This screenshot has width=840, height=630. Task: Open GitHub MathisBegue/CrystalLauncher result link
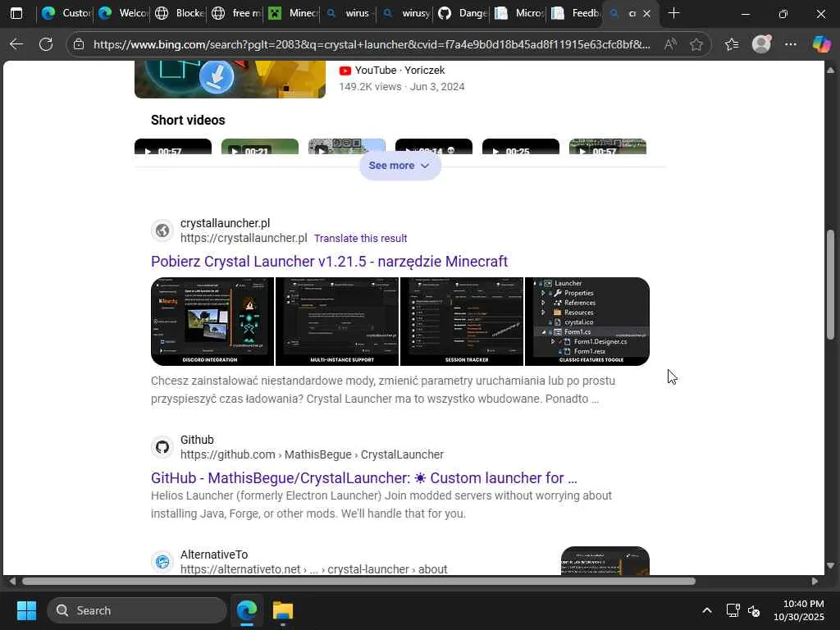363,478
